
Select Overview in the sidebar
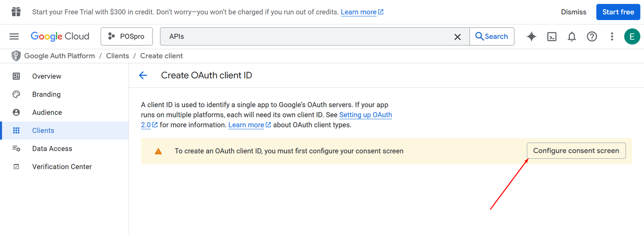pos(47,76)
